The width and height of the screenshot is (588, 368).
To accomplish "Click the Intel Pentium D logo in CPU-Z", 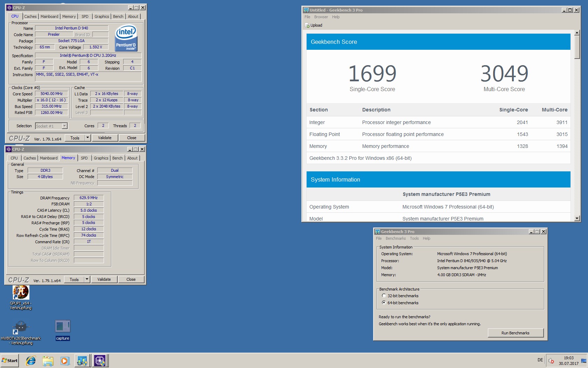I will [126, 38].
